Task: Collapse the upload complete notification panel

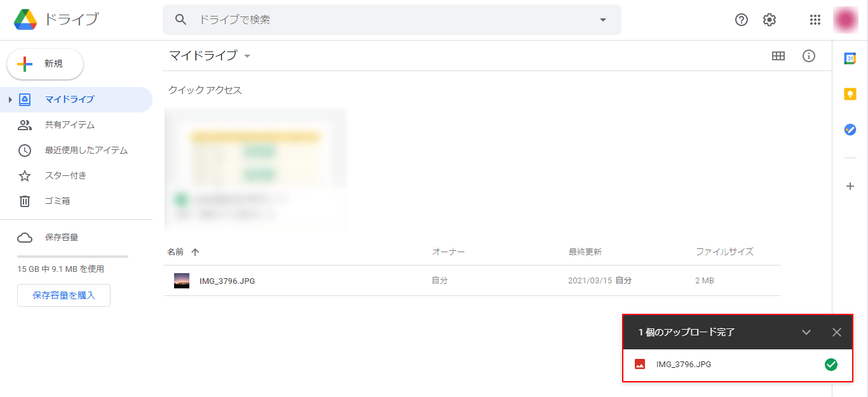Action: [806, 332]
